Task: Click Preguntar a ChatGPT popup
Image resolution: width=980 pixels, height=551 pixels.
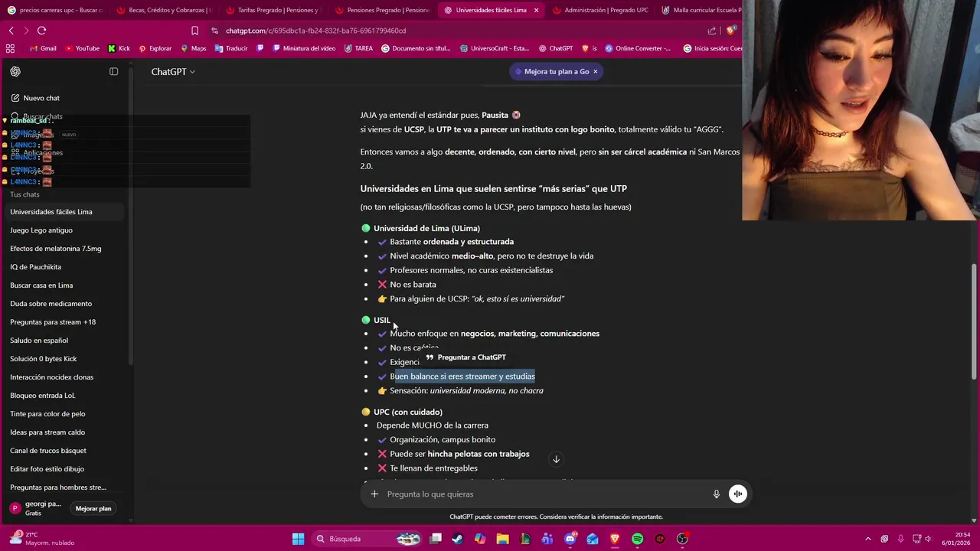Action: [x=465, y=357]
